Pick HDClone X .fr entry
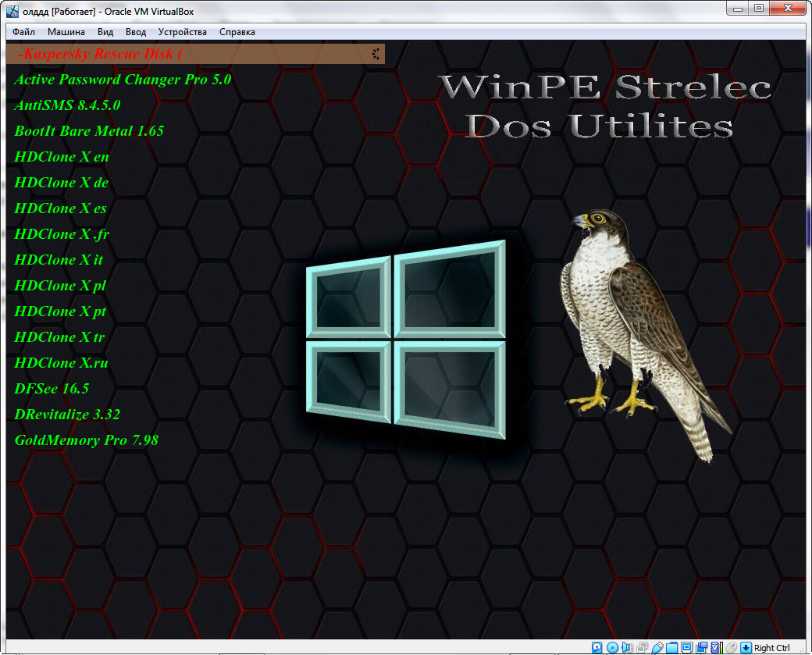This screenshot has height=655, width=812. [62, 234]
